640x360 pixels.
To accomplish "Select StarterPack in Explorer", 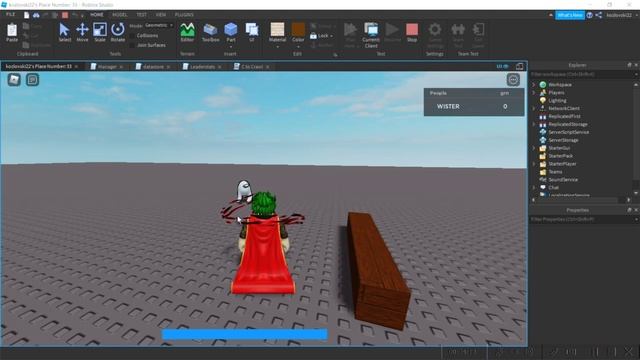I will tap(560, 156).
